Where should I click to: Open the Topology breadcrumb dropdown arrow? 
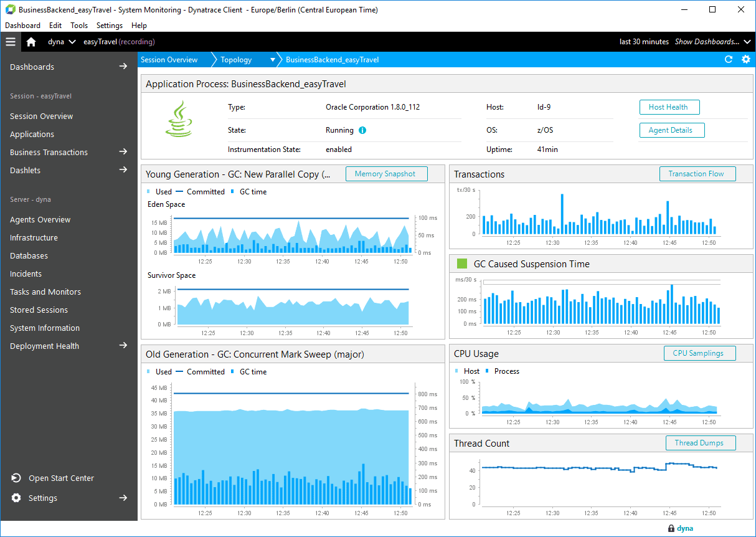(272, 60)
